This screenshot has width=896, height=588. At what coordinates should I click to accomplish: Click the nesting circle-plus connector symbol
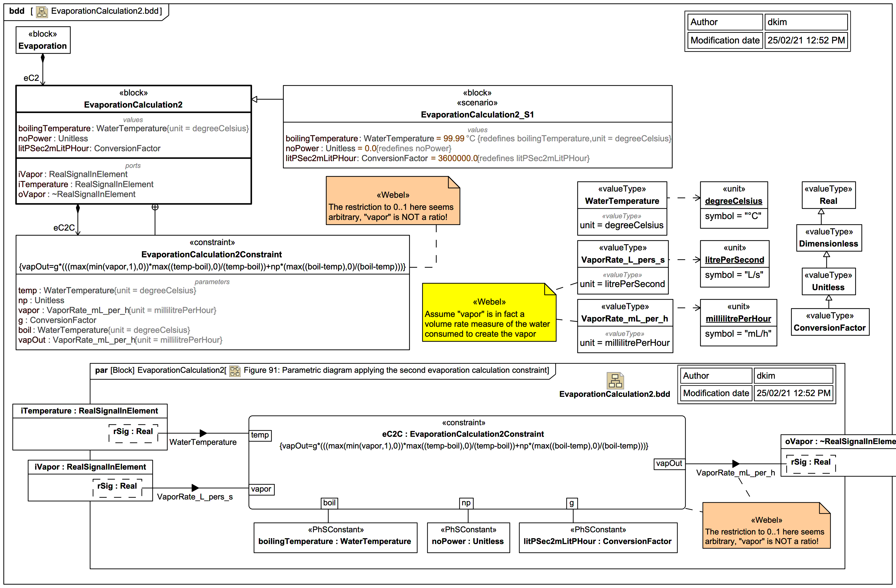155,207
